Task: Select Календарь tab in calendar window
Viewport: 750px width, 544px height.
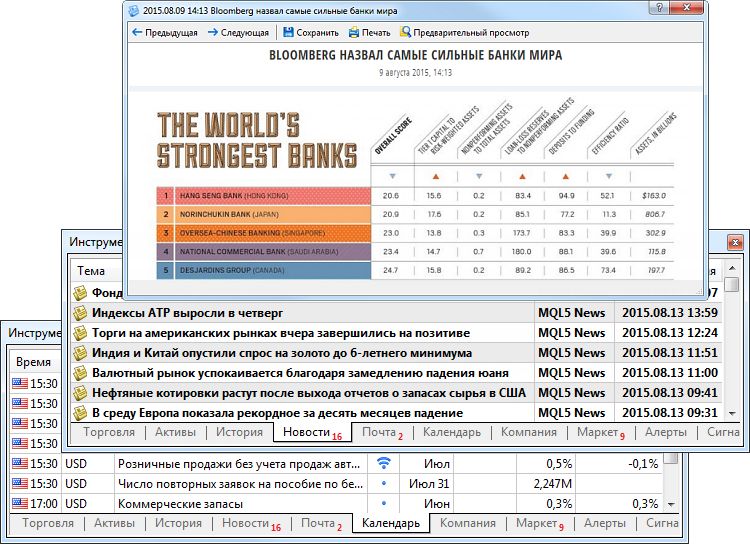Action: click(x=391, y=523)
